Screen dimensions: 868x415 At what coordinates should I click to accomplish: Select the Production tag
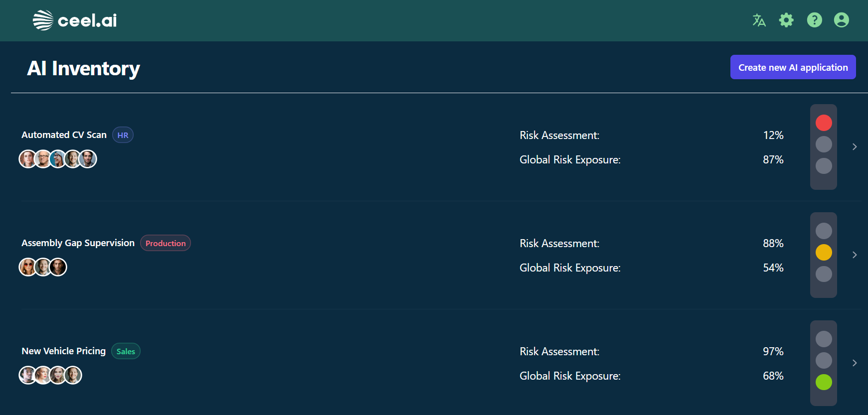(x=166, y=243)
